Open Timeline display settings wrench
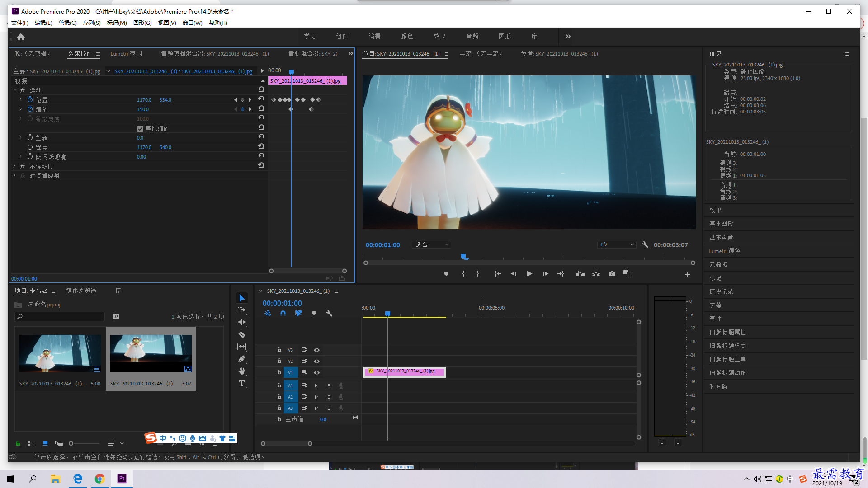The width and height of the screenshot is (868, 488). pos(329,313)
